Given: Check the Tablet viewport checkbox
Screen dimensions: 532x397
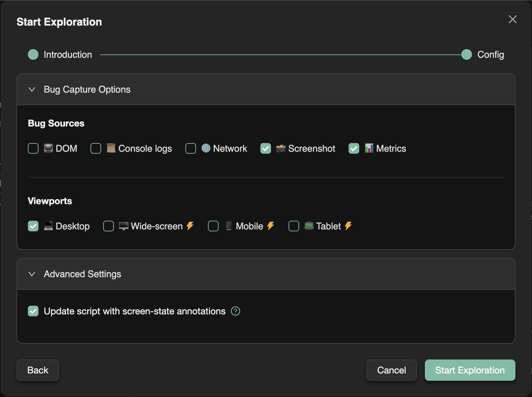Looking at the screenshot, I should click(x=294, y=226).
